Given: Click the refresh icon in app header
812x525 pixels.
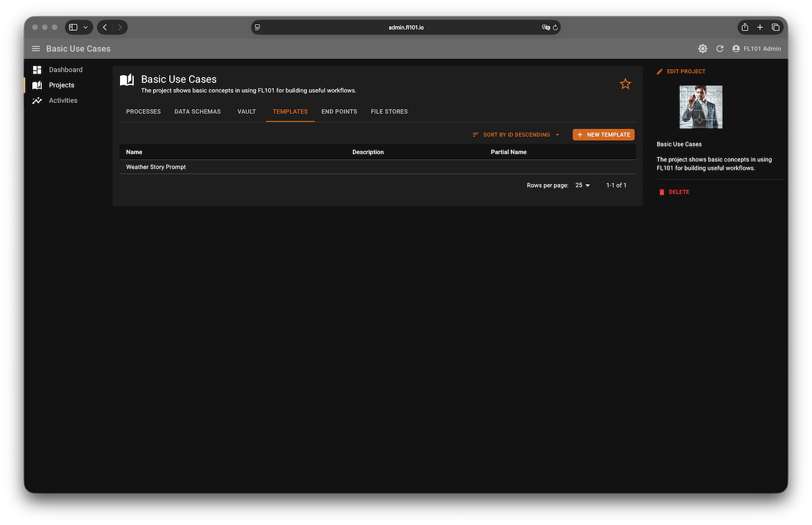Looking at the screenshot, I should (x=720, y=49).
